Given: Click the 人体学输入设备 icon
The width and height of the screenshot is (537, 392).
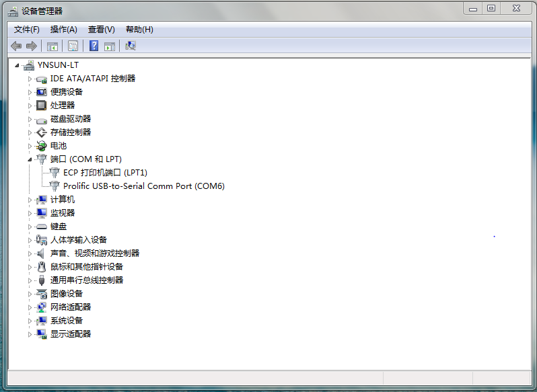Looking at the screenshot, I should point(42,240).
